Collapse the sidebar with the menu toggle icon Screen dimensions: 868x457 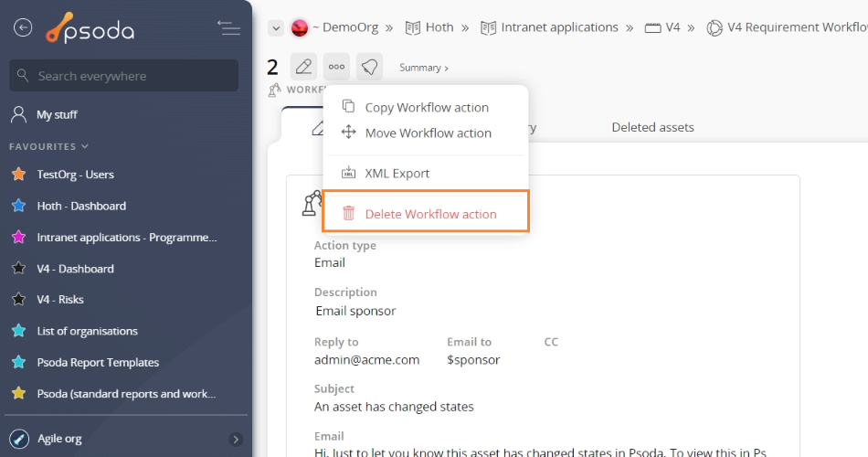[x=228, y=28]
